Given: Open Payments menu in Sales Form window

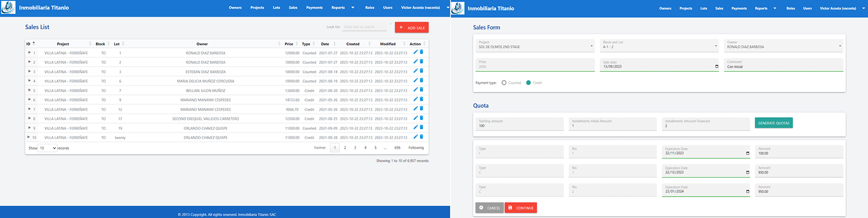Looking at the screenshot, I should tap(739, 8).
